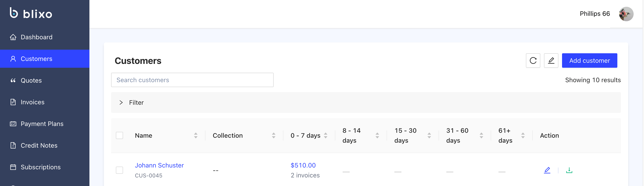
Task: Open Invoices in the sidebar
Action: tap(32, 102)
